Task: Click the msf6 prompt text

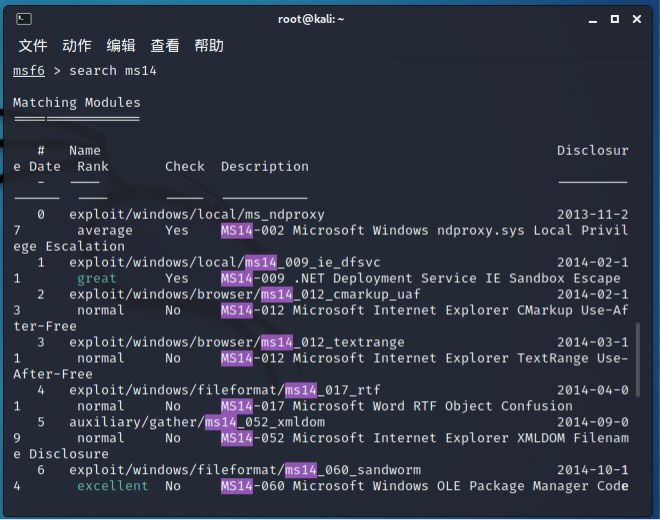Action: (x=29, y=71)
